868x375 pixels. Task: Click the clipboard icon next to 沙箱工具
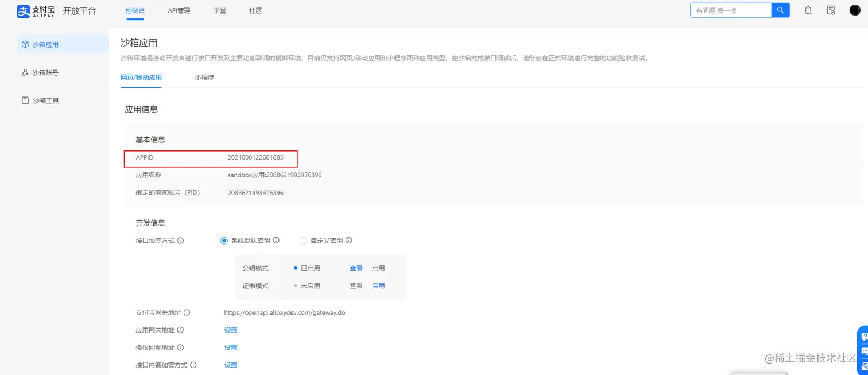[x=25, y=100]
